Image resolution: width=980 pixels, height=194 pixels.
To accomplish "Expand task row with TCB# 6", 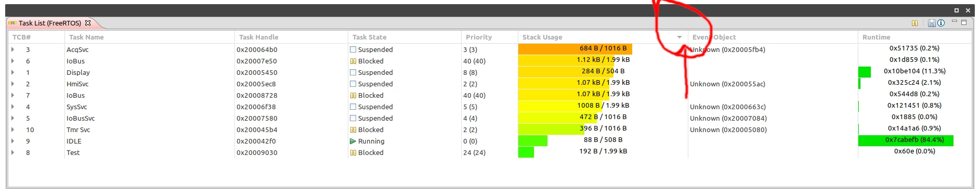I will (12, 61).
